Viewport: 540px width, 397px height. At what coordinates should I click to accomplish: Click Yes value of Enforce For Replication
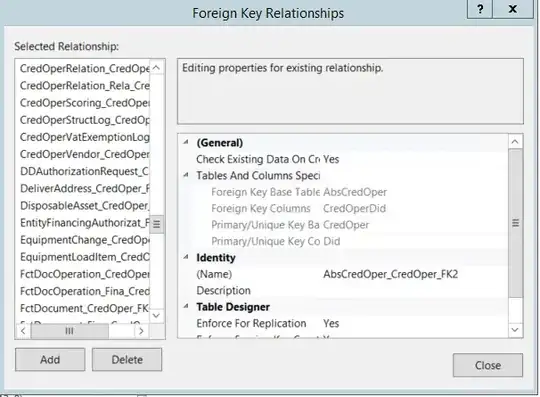(x=331, y=323)
